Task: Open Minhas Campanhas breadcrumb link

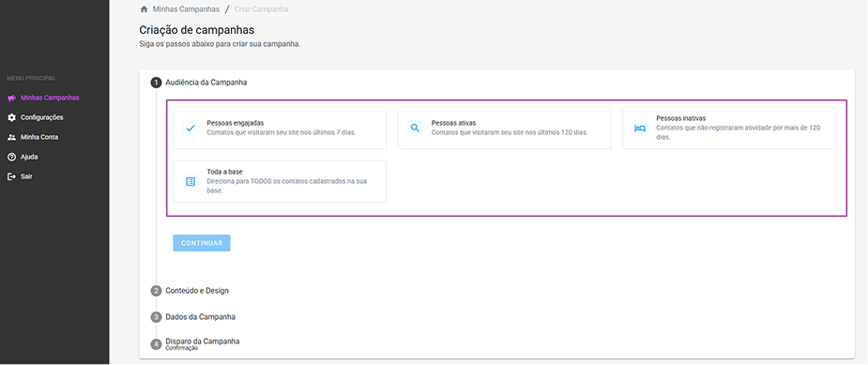Action: [186, 9]
